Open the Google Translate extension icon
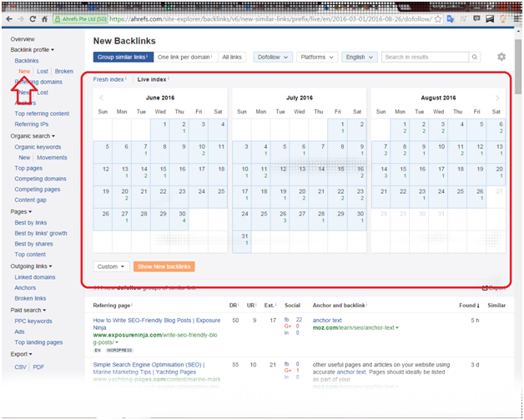Viewport: 524px width, 420px height. pos(451,19)
